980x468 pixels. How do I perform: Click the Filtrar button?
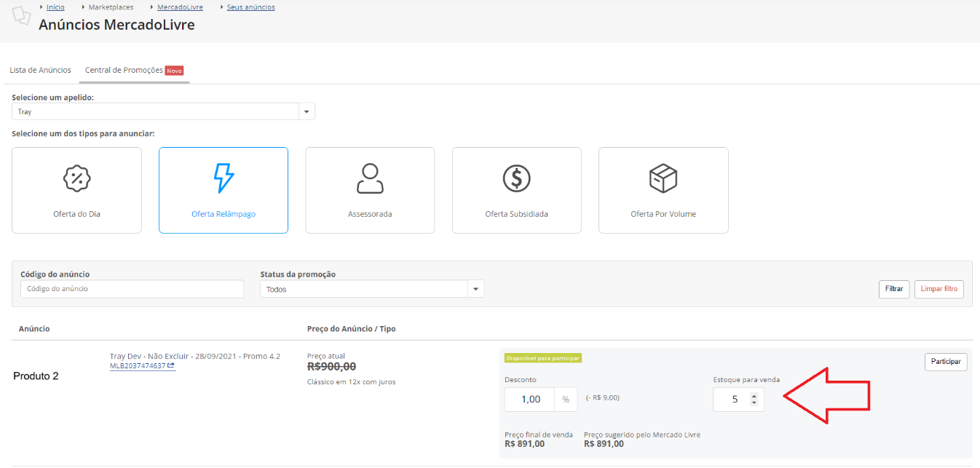pos(894,289)
